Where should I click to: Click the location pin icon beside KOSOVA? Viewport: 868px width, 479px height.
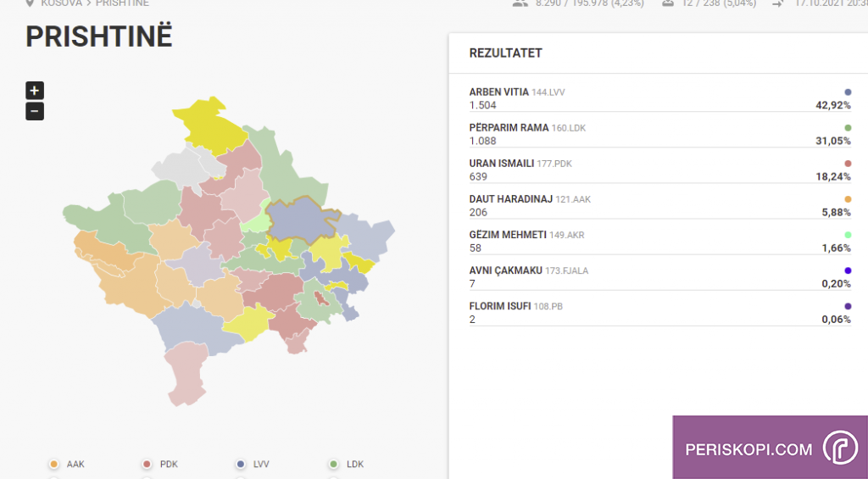click(31, 3)
